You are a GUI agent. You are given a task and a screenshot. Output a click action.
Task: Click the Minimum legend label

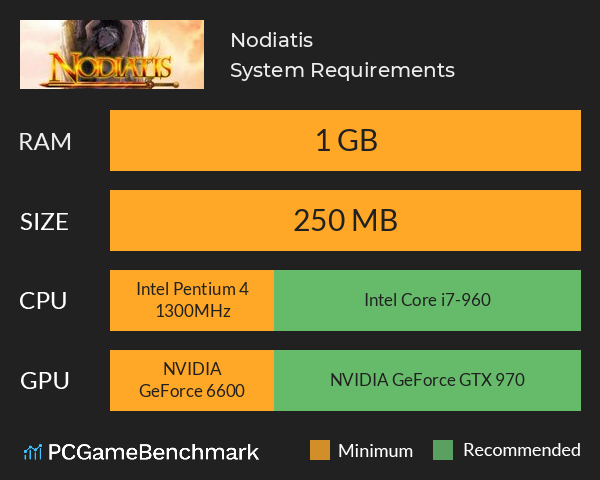pyautogui.click(x=375, y=451)
